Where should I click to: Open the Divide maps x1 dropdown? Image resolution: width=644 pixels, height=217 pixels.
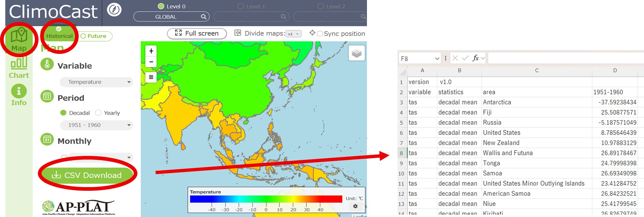tap(293, 34)
